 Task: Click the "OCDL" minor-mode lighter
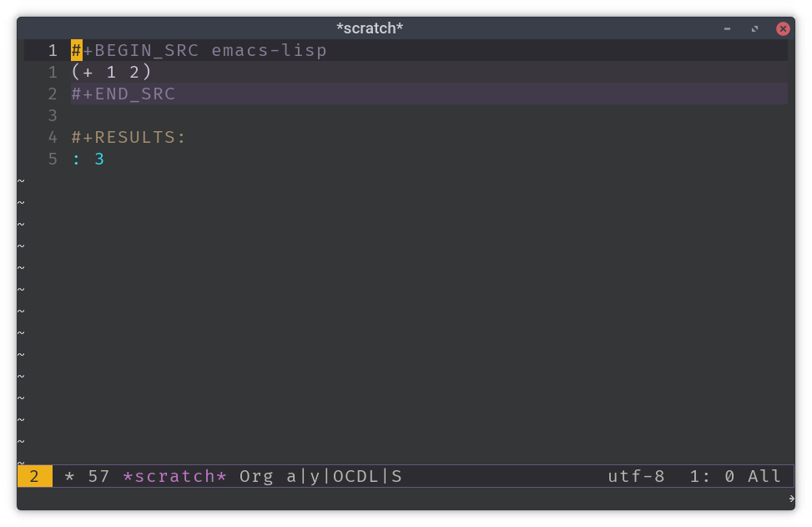pyautogui.click(x=351, y=476)
